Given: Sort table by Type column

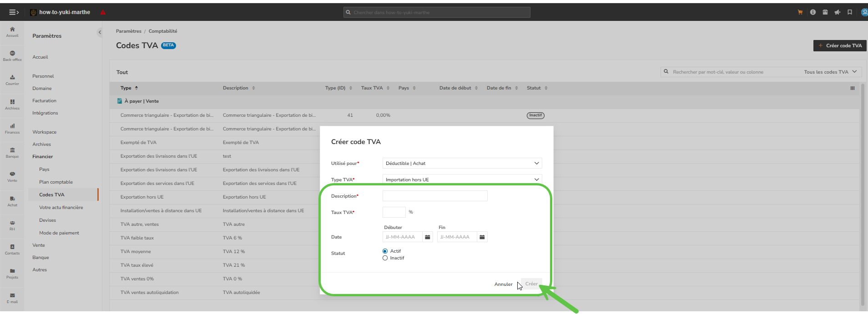Looking at the screenshot, I should click(x=129, y=88).
